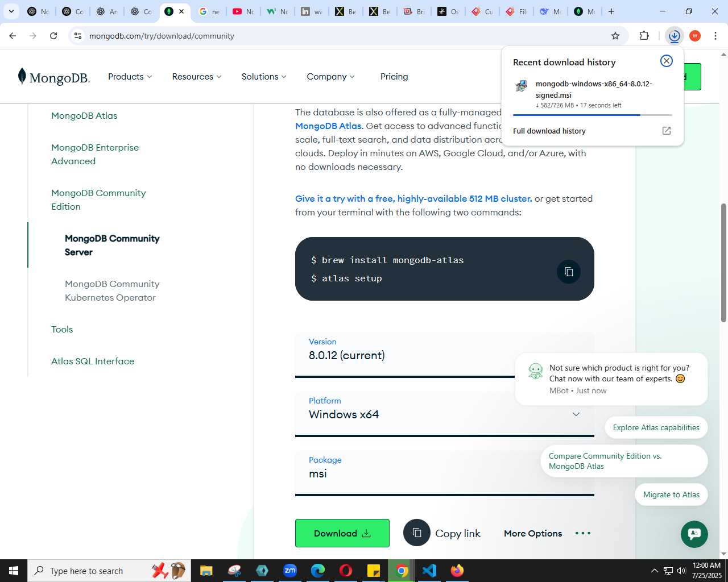
Task: Click the volume icon in system tray
Action: (681, 571)
